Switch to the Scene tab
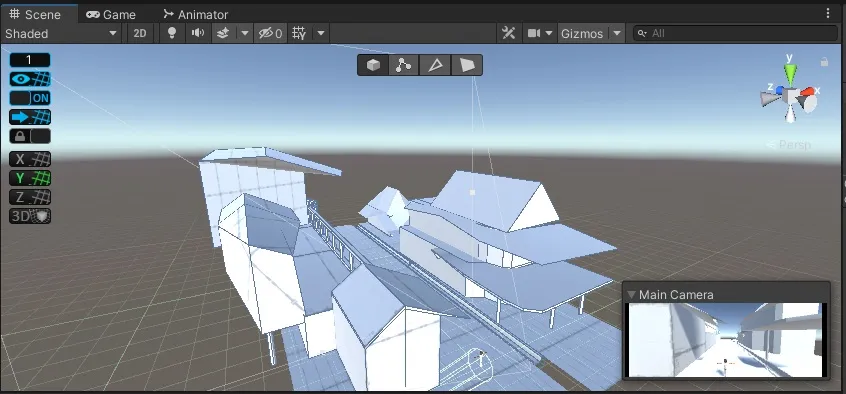Screen dimensions: 846x394 (35, 14)
